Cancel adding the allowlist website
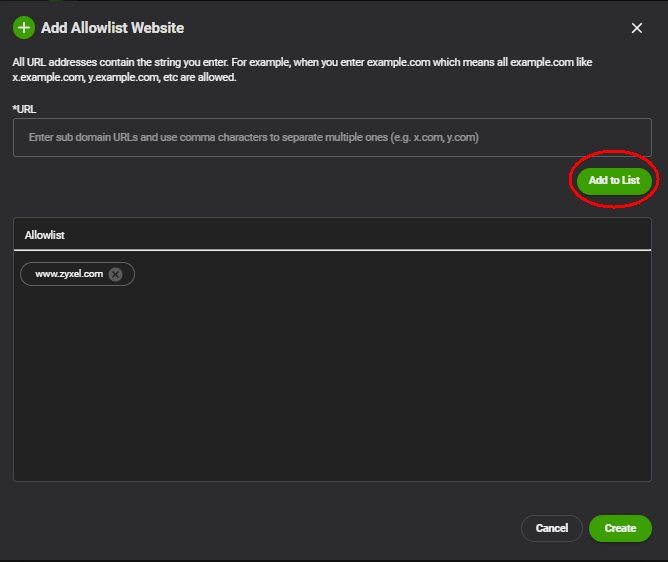Viewport: 668px width, 562px height. tap(551, 528)
